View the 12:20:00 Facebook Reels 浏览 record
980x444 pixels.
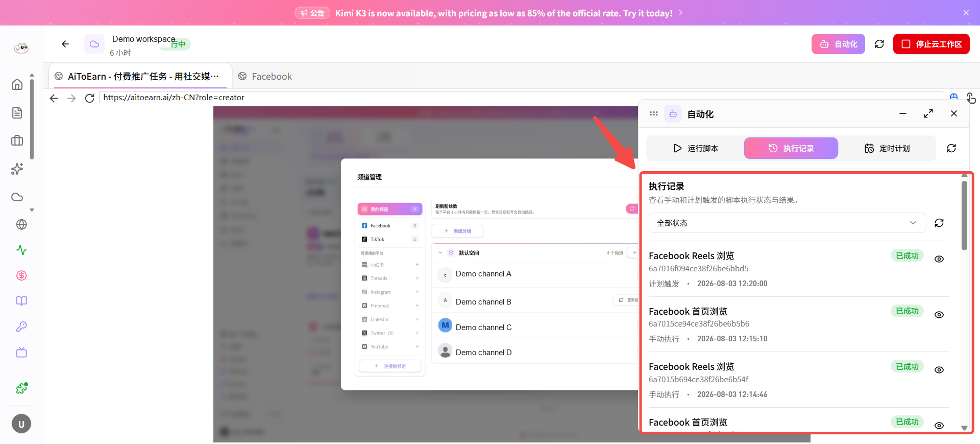939,259
